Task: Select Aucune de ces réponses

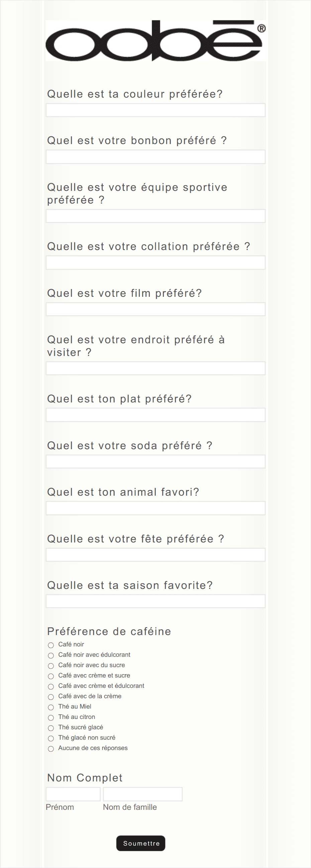Action: tap(51, 749)
